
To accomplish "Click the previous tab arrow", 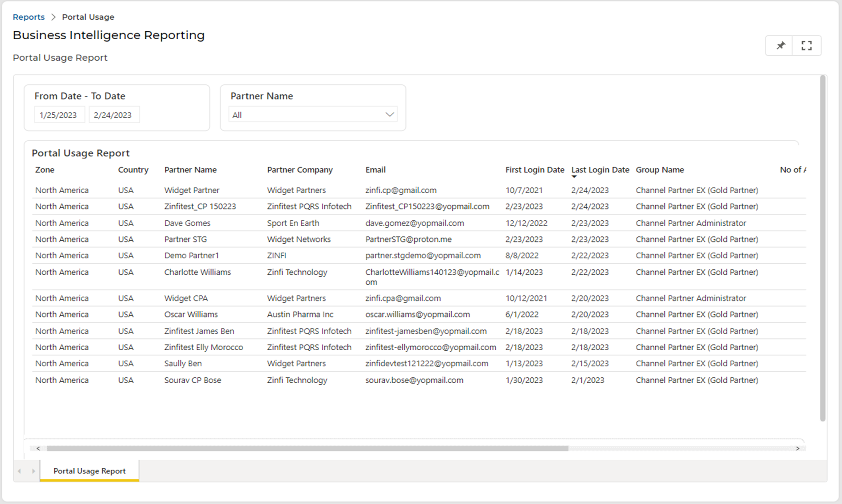I will click(20, 471).
